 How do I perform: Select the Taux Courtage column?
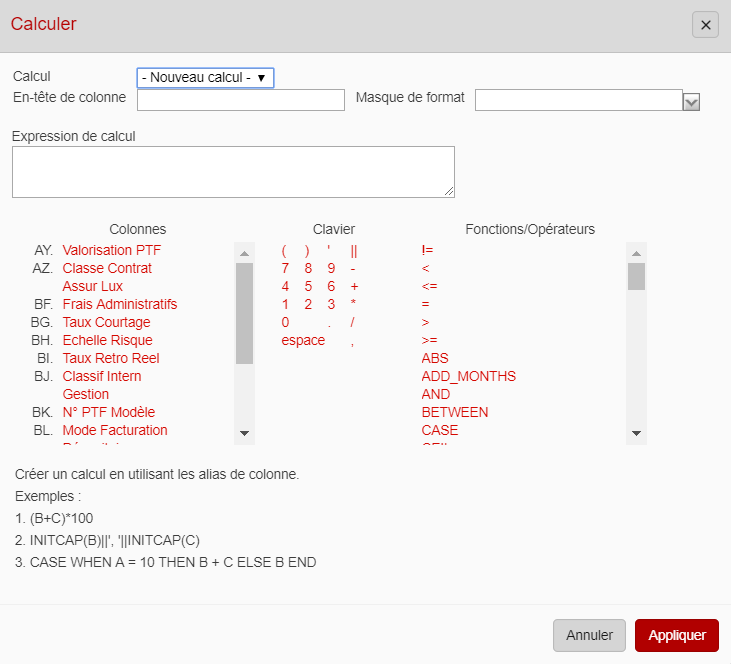[106, 322]
